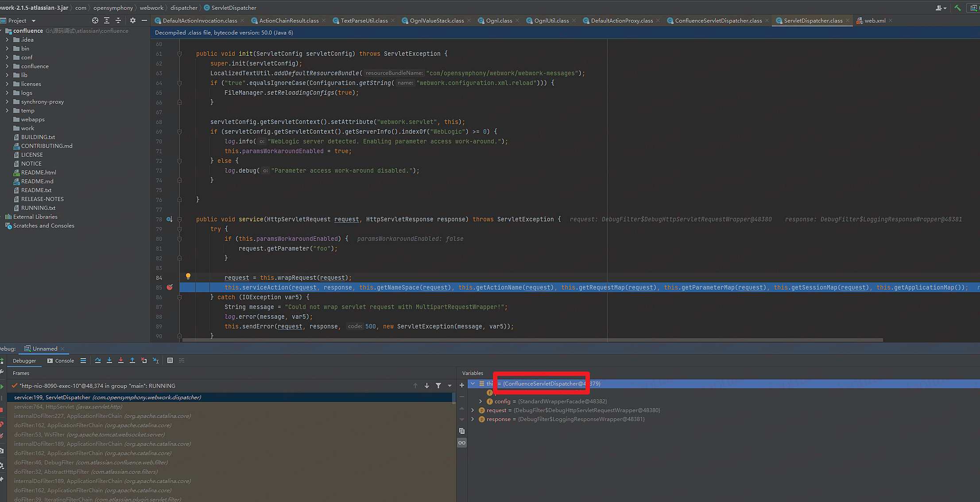Click the Step Out debug icon
The height and width of the screenshot is (502, 980).
pos(132,360)
